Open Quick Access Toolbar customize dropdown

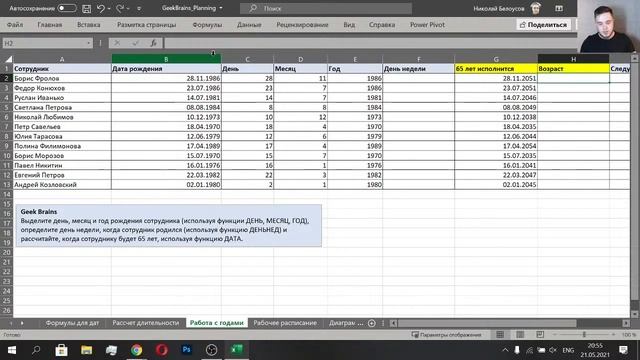pos(139,9)
